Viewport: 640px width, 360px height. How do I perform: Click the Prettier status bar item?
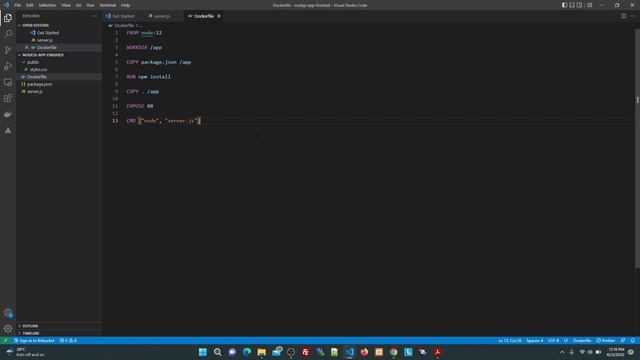point(606,340)
